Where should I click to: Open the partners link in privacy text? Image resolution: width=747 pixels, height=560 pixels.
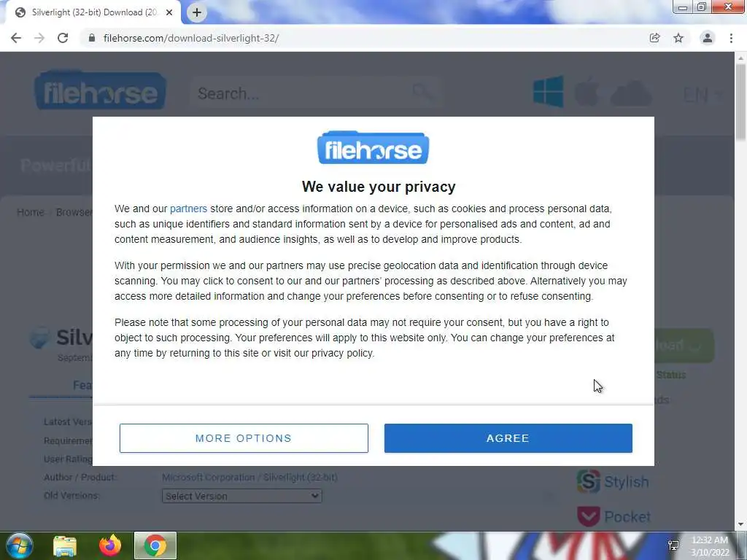(x=188, y=209)
